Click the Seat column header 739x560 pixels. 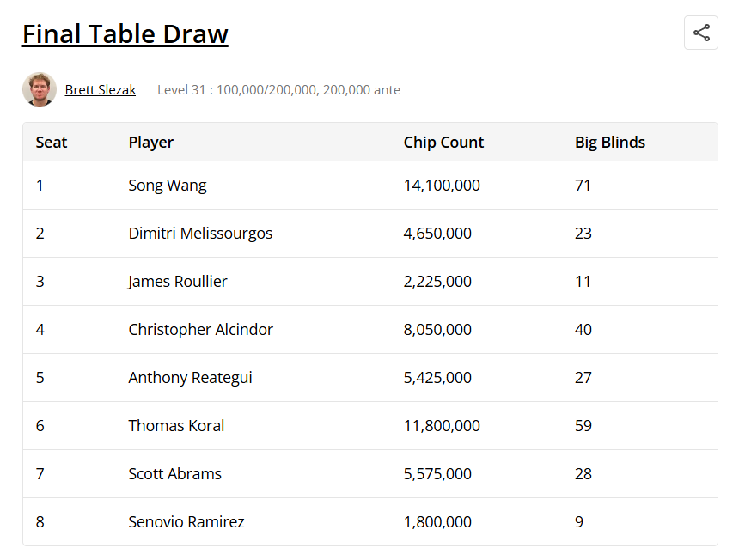[x=52, y=143]
